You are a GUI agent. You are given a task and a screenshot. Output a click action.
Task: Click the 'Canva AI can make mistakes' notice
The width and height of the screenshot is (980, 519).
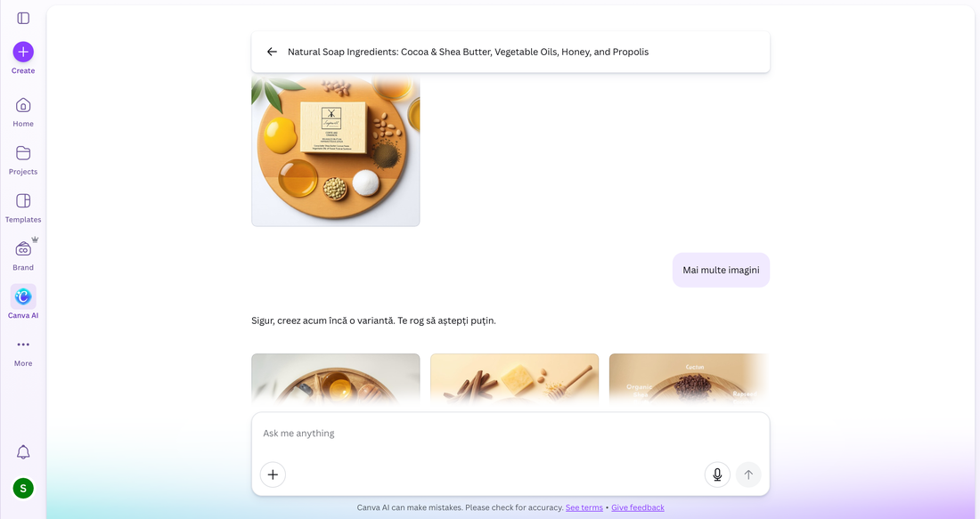[x=460, y=507]
